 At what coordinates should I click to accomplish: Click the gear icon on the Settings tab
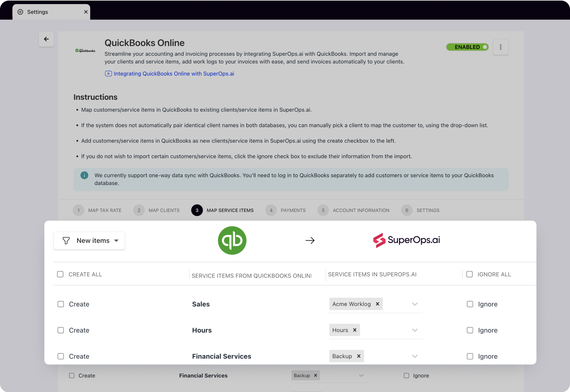click(20, 12)
